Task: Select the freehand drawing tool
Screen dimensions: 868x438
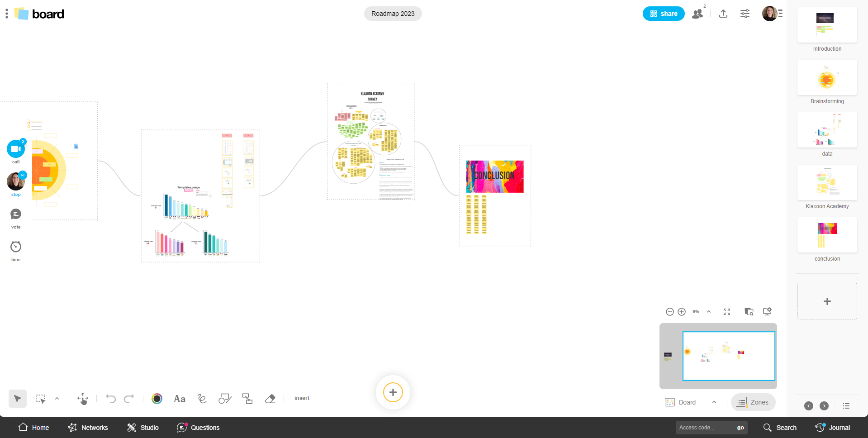Action: (202, 399)
